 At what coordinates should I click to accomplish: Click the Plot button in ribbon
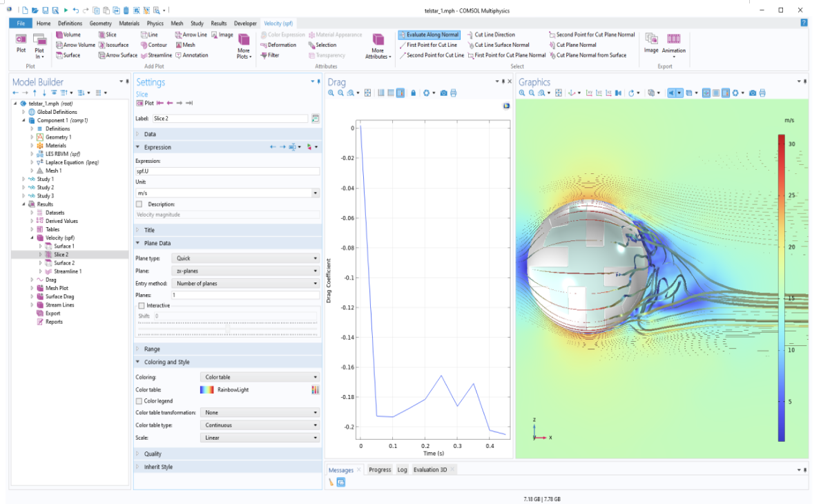[21, 43]
